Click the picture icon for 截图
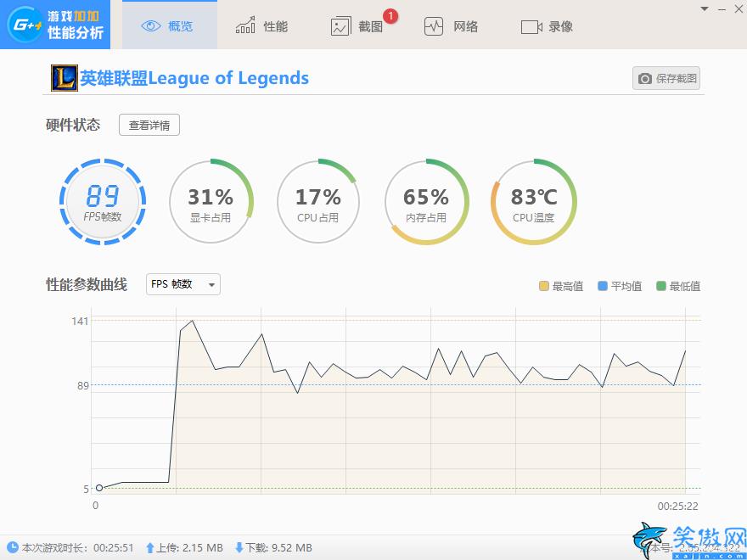 tap(340, 26)
